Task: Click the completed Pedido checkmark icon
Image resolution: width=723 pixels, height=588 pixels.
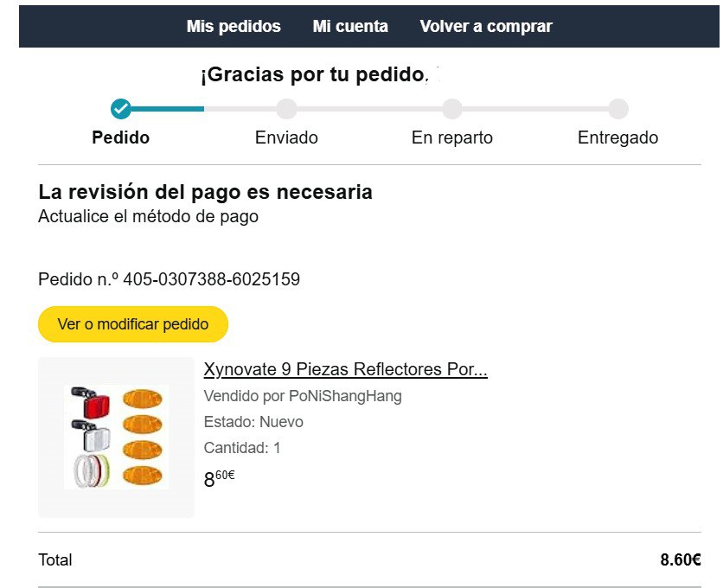Action: click(x=121, y=109)
